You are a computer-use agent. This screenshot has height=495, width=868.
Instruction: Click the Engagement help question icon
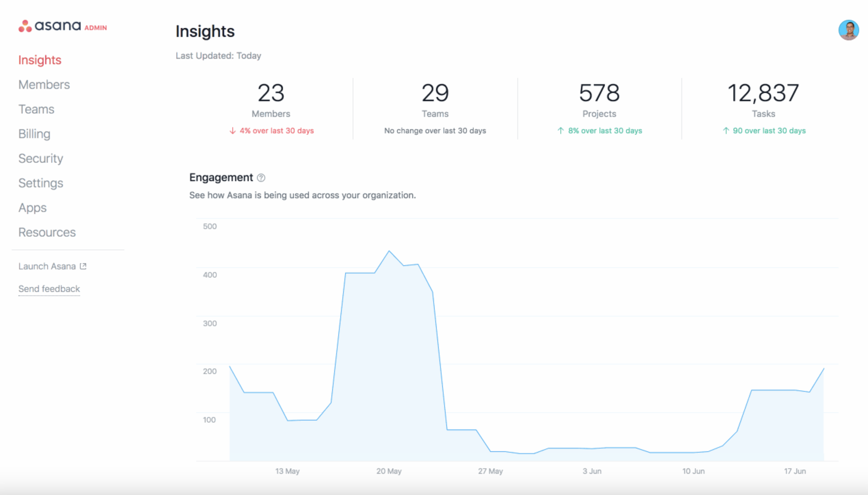pos(261,178)
